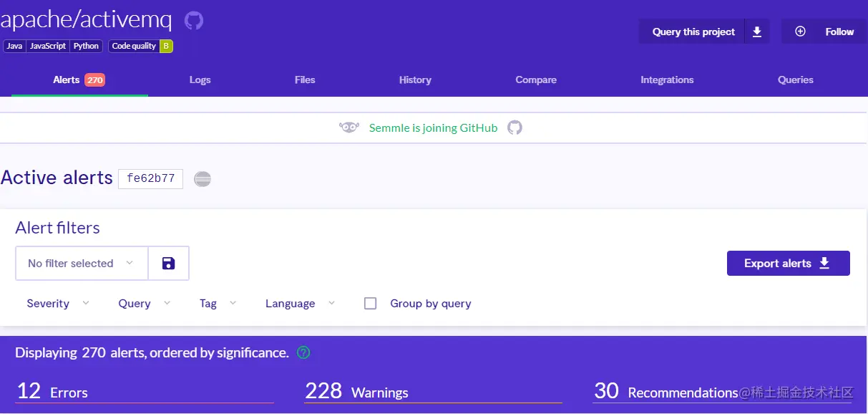
Task: Click the Semmle monkey logo icon
Action: pos(349,127)
